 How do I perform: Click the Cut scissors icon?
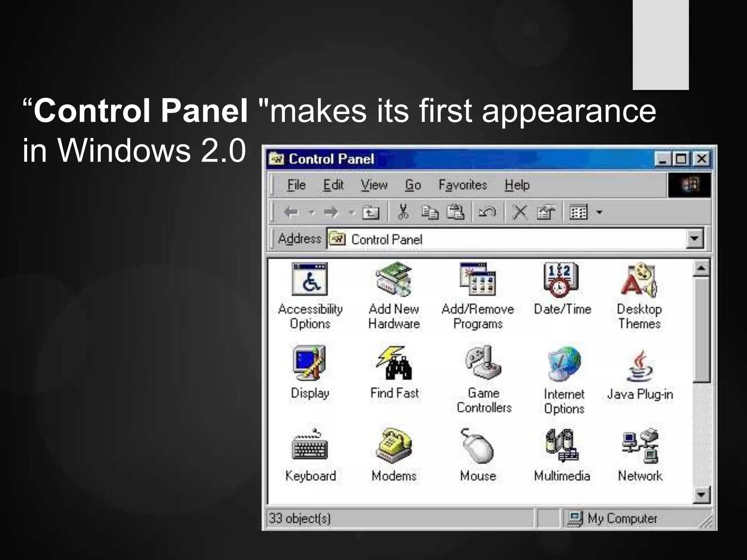click(x=403, y=212)
